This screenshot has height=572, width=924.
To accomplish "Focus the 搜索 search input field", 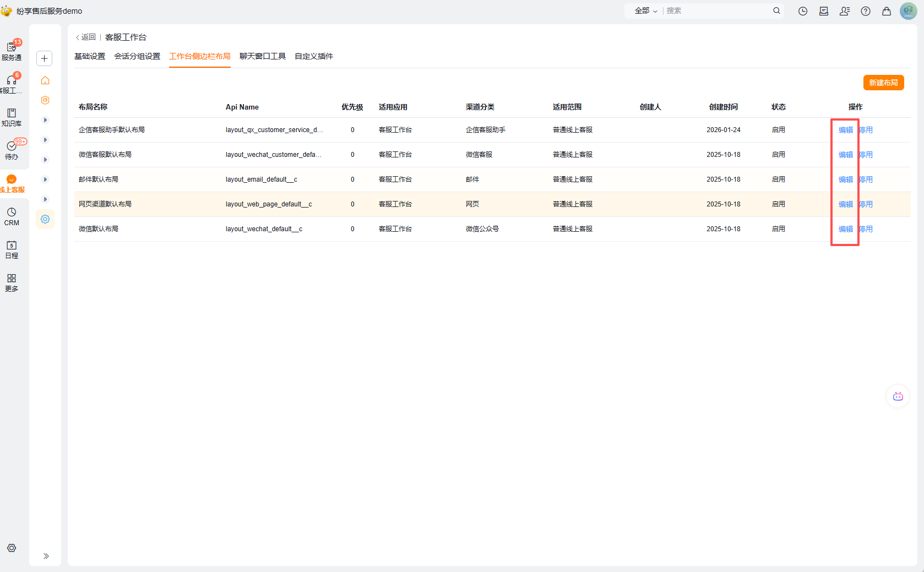I will click(717, 11).
